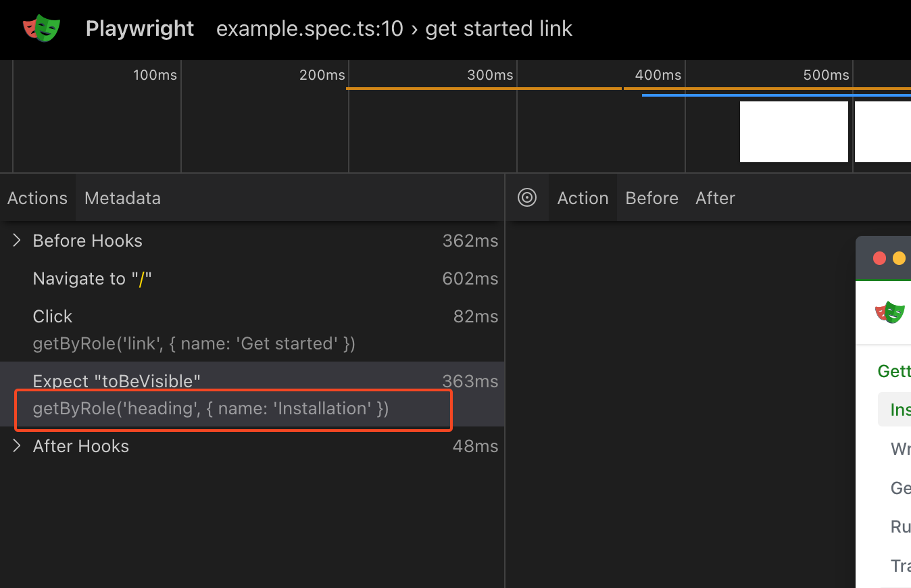Click the 200ms timeline marker
This screenshot has width=911, height=588.
pos(322,75)
